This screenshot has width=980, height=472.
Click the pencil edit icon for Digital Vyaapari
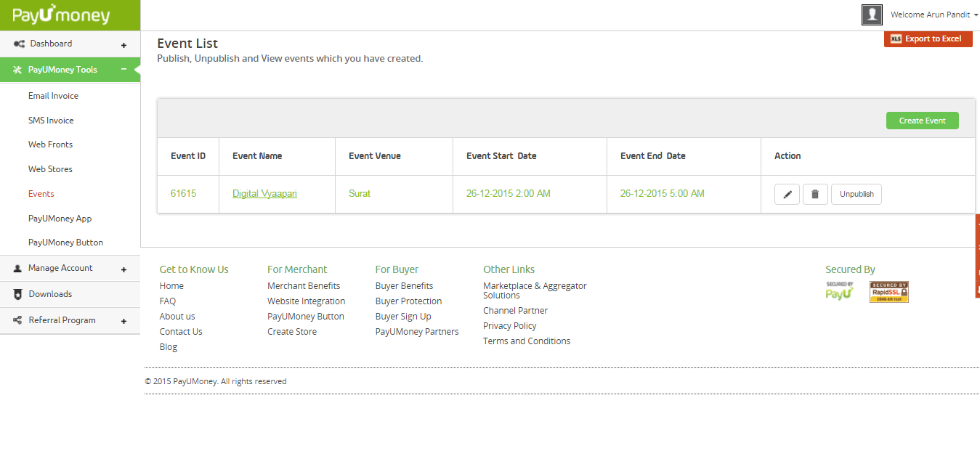787,195
